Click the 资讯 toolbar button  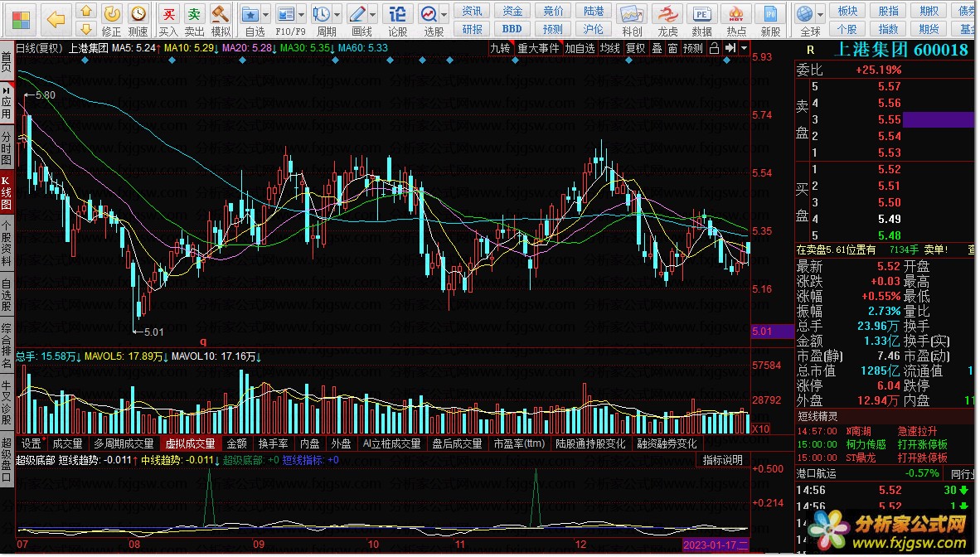tap(472, 12)
